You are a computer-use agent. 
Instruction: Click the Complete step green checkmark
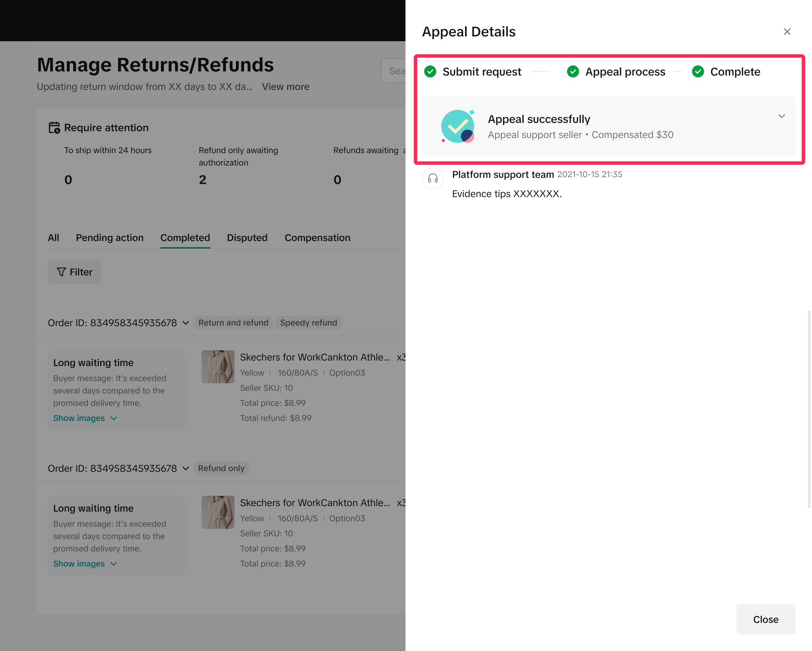click(x=698, y=71)
